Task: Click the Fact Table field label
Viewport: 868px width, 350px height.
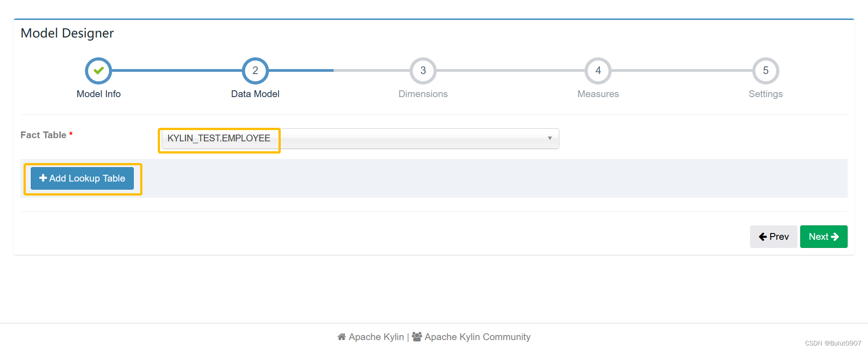Action: (43, 135)
